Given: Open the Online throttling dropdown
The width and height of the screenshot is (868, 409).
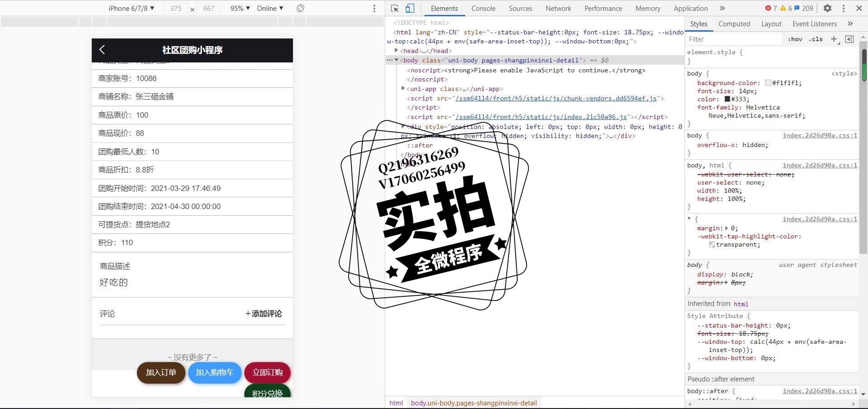Looking at the screenshot, I should pos(270,8).
